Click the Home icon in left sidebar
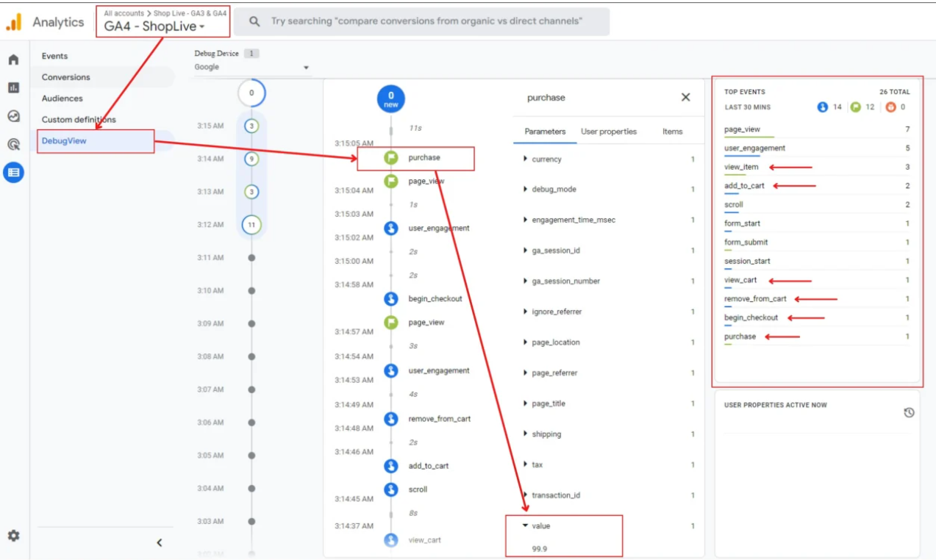Viewport: 936px width, 560px height. 13,60
